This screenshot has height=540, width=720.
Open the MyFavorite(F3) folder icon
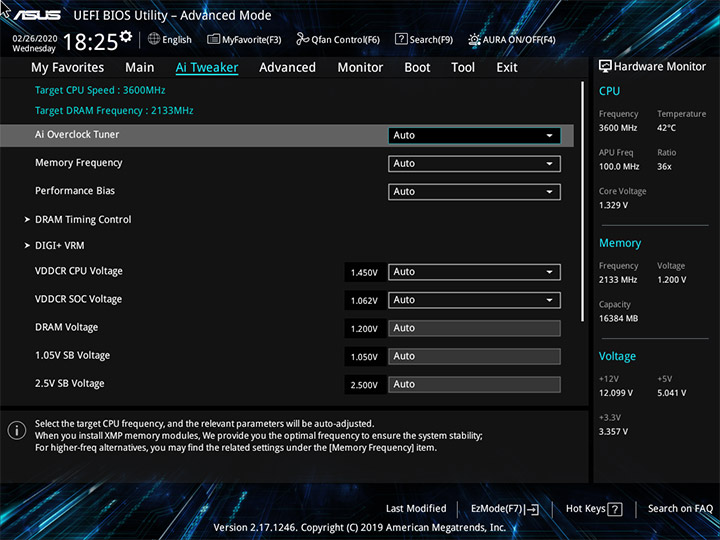[213, 39]
